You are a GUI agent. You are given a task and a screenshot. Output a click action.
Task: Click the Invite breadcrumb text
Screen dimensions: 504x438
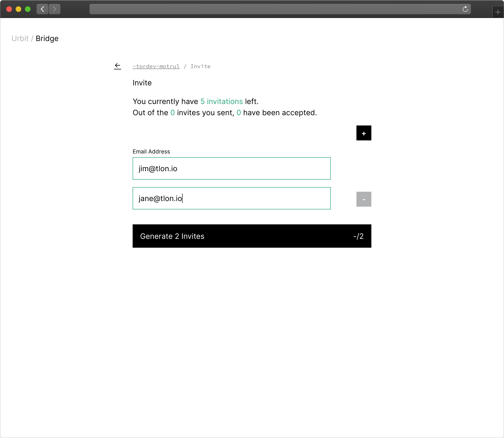pyautogui.click(x=200, y=66)
